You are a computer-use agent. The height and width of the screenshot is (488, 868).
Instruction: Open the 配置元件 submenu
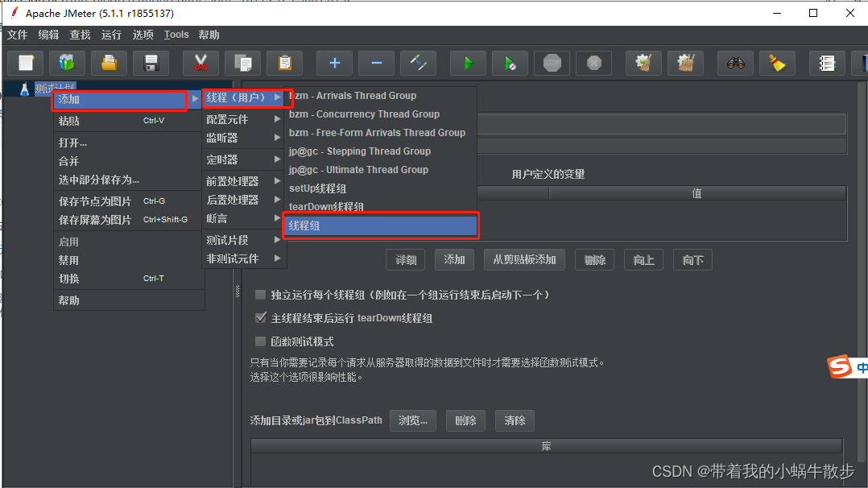[x=243, y=119]
